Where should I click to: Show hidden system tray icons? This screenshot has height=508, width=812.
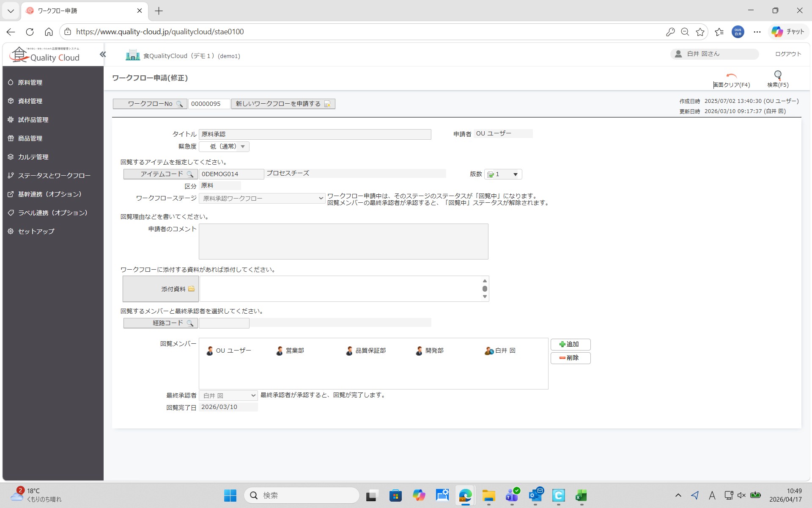point(678,495)
